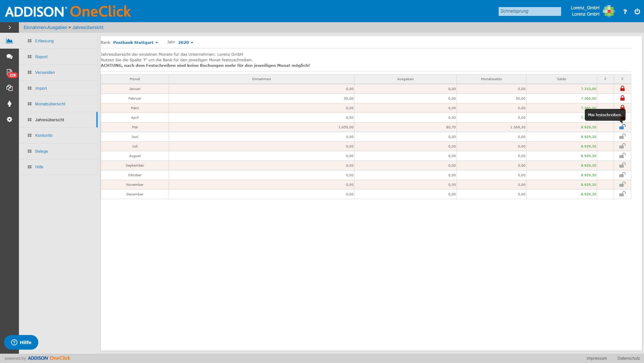Image resolution: width=644 pixels, height=363 pixels.
Task: Open the settings gear sidebar icon
Action: tap(10, 119)
